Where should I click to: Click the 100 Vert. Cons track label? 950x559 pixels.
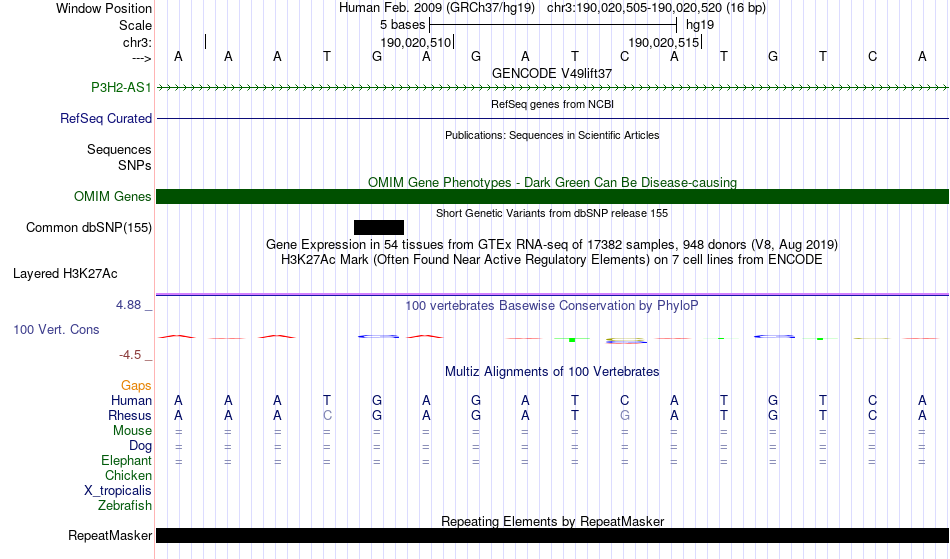[56, 329]
